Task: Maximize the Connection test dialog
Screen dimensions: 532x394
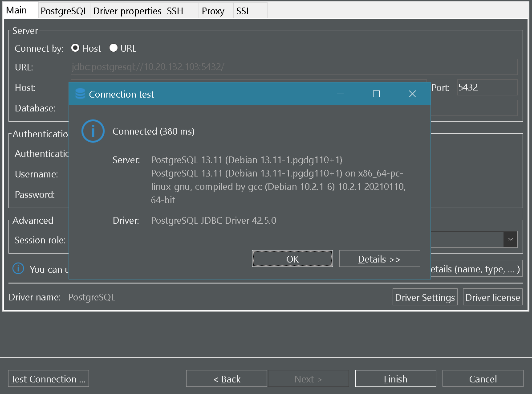Action: click(376, 94)
